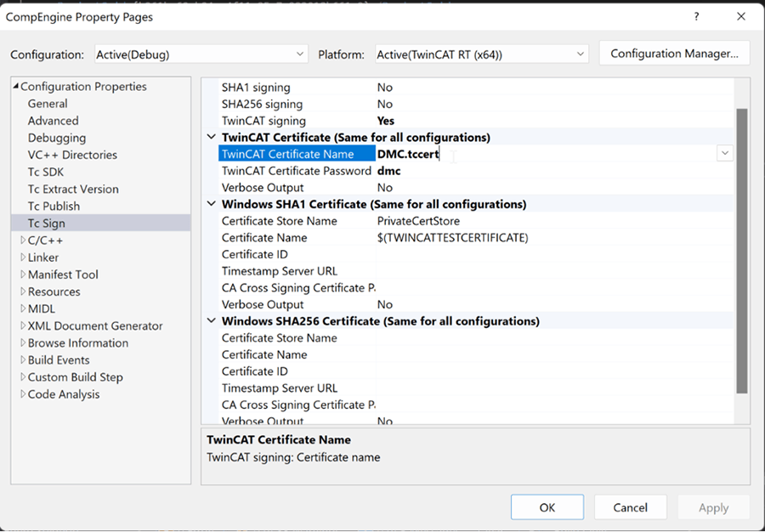This screenshot has height=532, width=765.
Task: Select the SHA256 signing property row
Action: click(x=476, y=104)
